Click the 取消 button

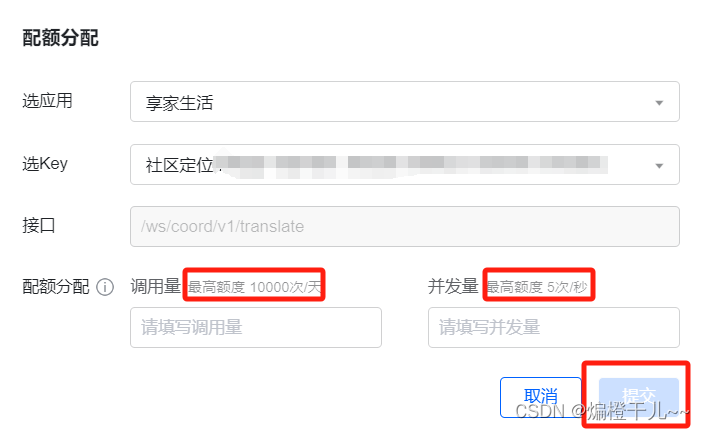click(x=540, y=397)
